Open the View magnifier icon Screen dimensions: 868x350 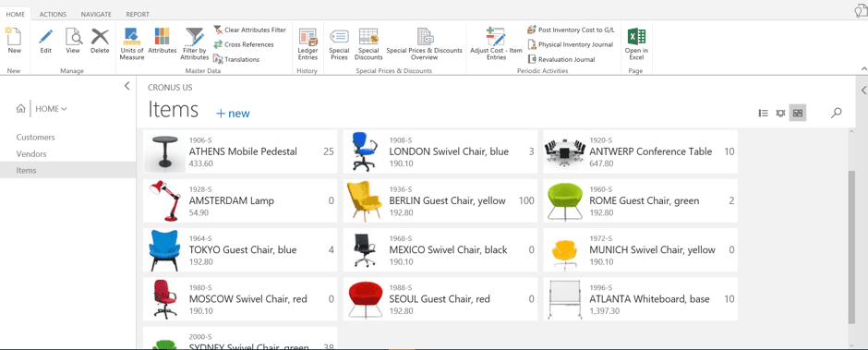pos(73,37)
